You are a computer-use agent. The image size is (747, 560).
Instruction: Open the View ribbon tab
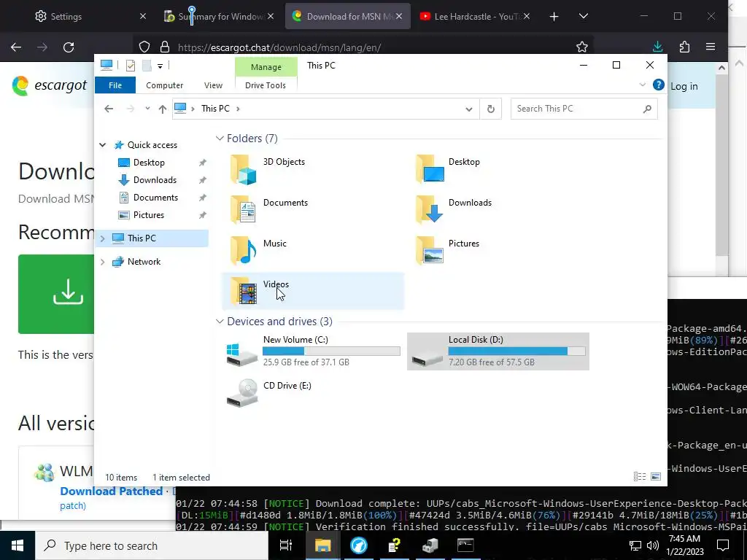coord(213,85)
